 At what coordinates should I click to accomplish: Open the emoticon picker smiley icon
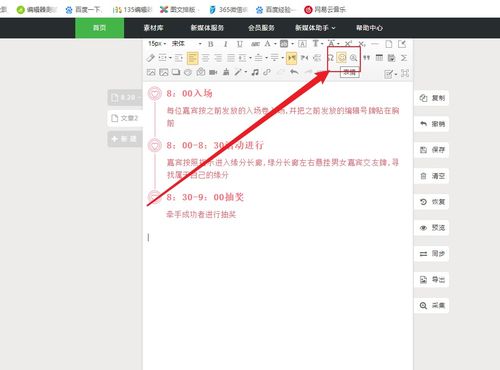(x=342, y=58)
